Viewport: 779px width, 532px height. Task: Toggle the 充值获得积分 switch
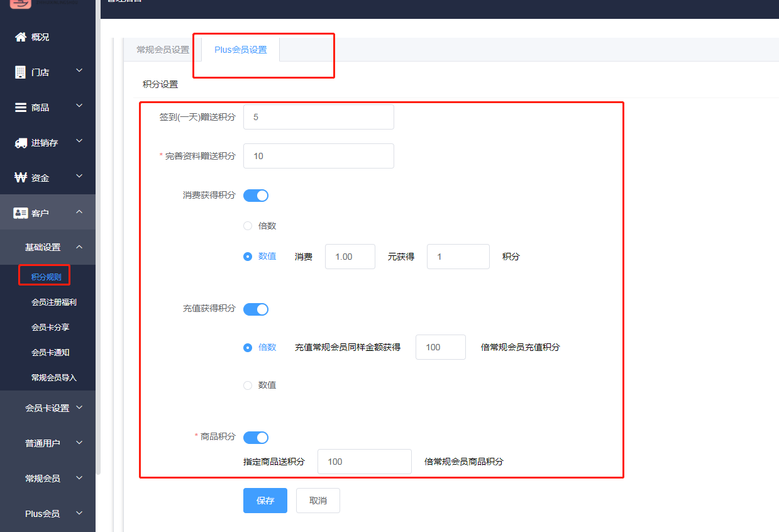point(256,309)
